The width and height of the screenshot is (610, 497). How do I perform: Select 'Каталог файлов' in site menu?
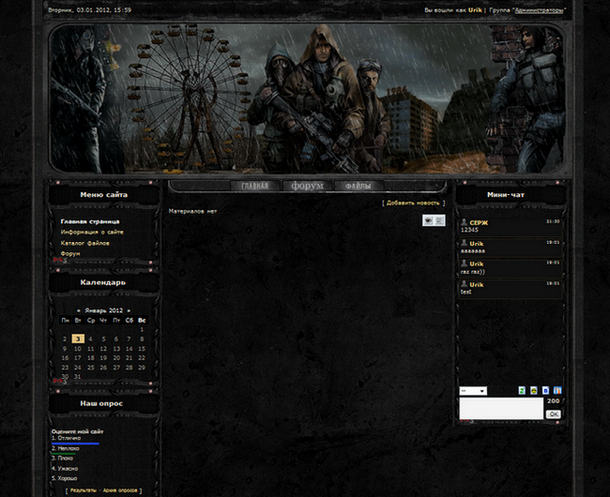click(x=85, y=243)
